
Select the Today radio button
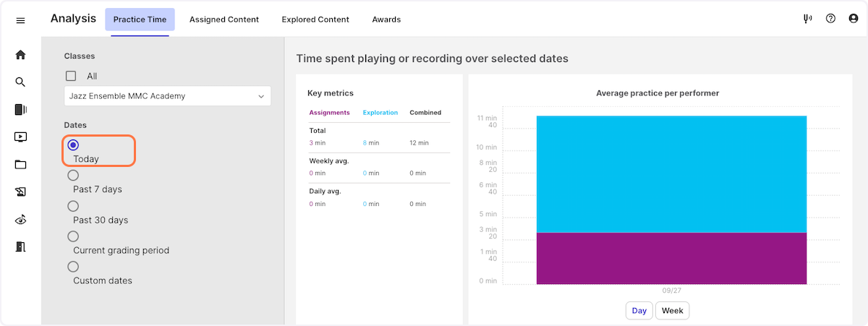coord(73,145)
